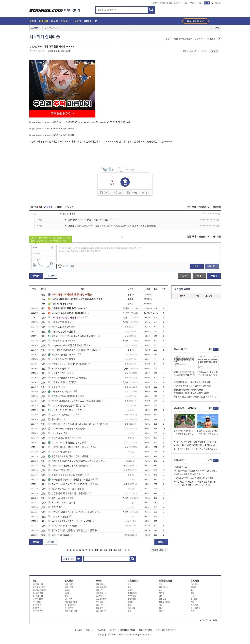Screen dimensions: 250x644
Task: Click the left arrow before 나무위키 in recent visits
Action: pos(45,28)
